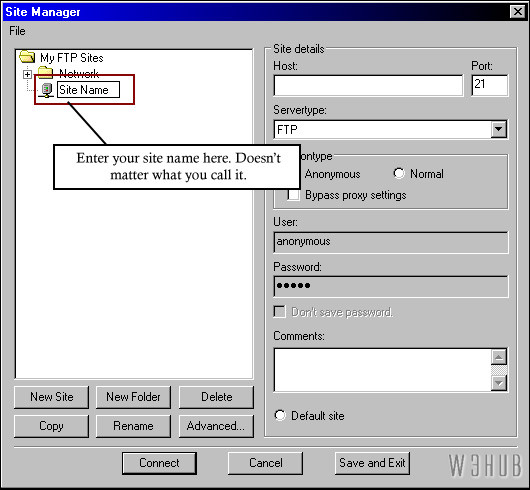The height and width of the screenshot is (490, 530).
Task: Click the My FTP Sites folder icon
Action: pos(27,57)
